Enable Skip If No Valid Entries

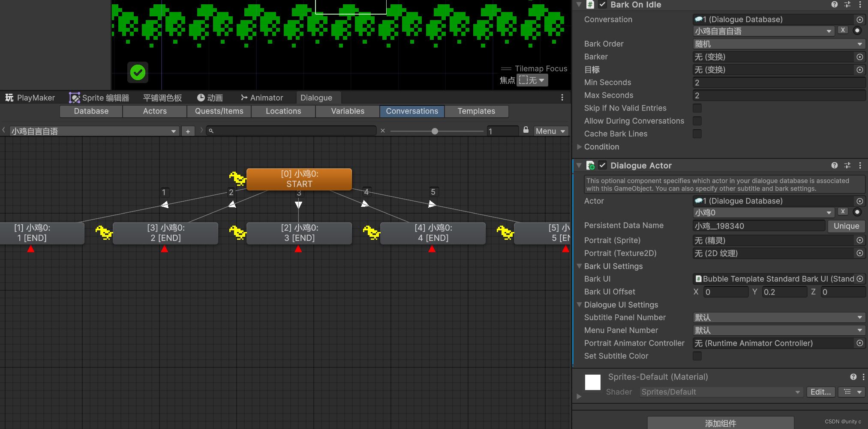(697, 108)
